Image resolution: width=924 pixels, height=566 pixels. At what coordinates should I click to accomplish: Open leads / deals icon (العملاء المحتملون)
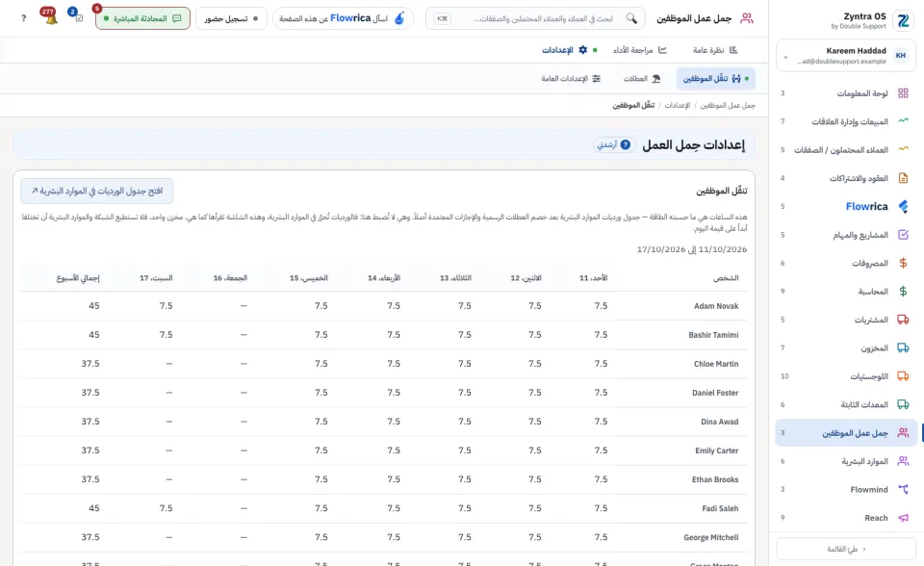click(903, 149)
